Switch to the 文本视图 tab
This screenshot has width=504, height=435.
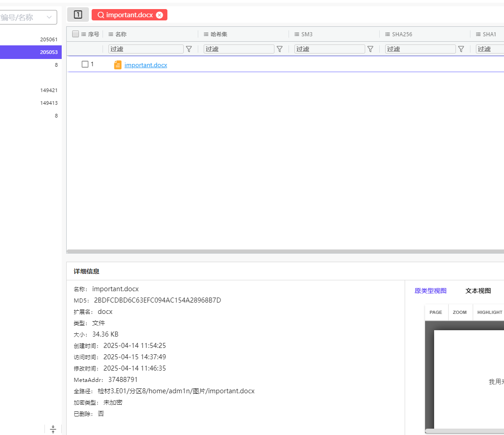pyautogui.click(x=478, y=291)
